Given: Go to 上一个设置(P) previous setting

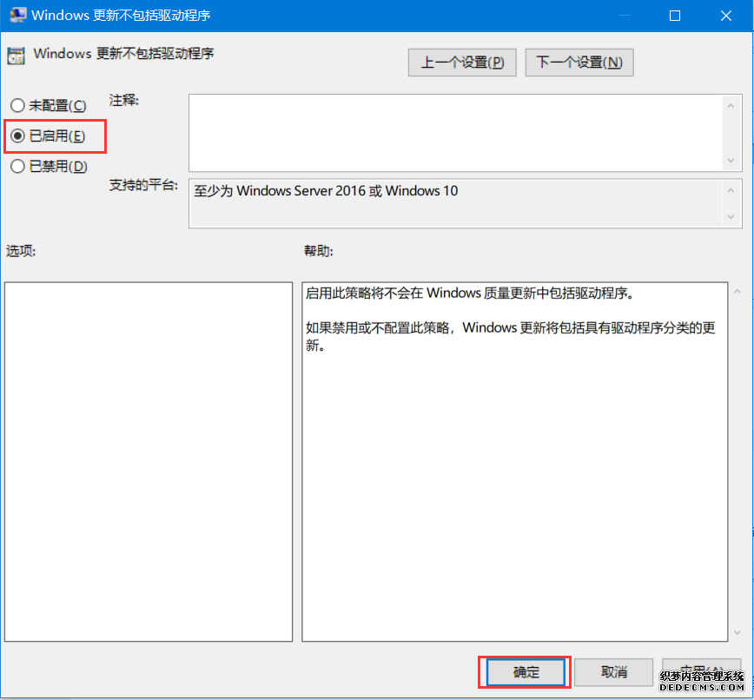Looking at the screenshot, I should (x=462, y=63).
